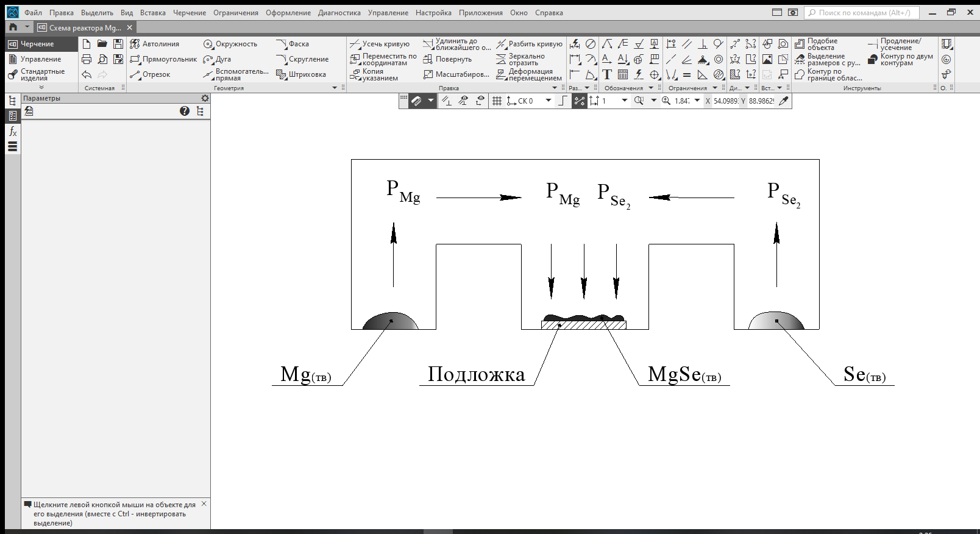The width and height of the screenshot is (980, 534).
Task: Expand the toolbar set list with double chevron
Action: [x=41, y=87]
